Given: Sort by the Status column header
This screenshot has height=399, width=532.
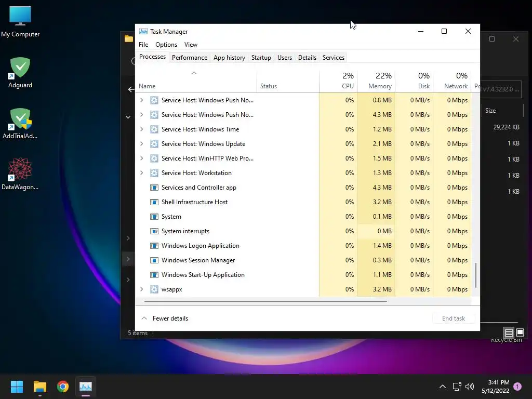Looking at the screenshot, I should click(288, 82).
